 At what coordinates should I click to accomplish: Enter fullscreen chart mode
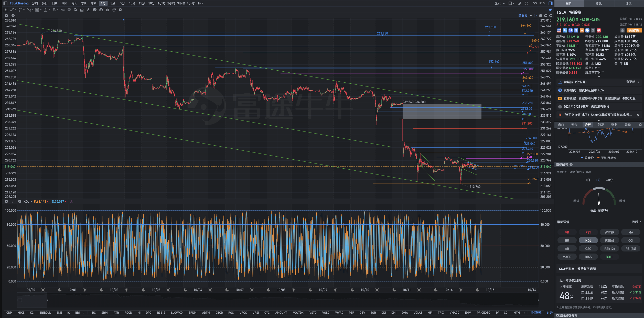(x=527, y=3)
